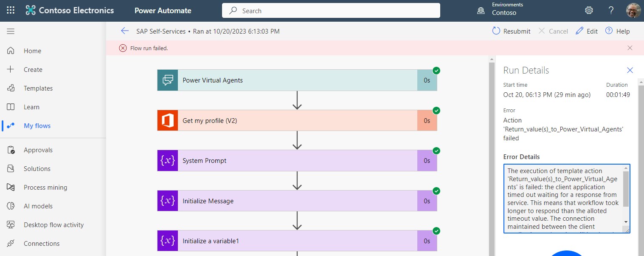
Task: Go back using the left arrow
Action: (124, 31)
